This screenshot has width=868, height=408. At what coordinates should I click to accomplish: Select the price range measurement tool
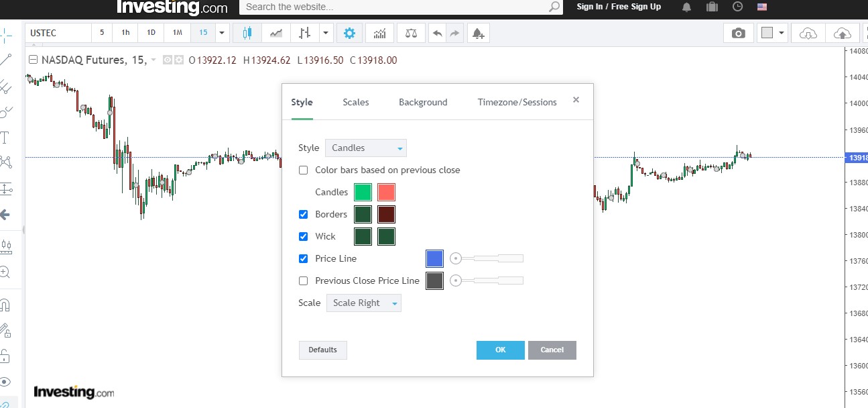pos(5,189)
